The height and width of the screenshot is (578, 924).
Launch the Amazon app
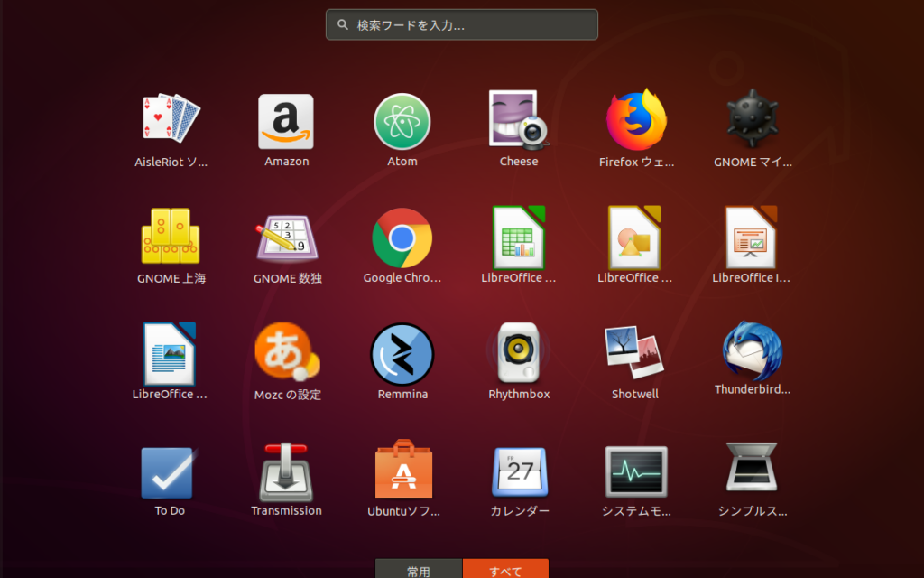tap(286, 121)
